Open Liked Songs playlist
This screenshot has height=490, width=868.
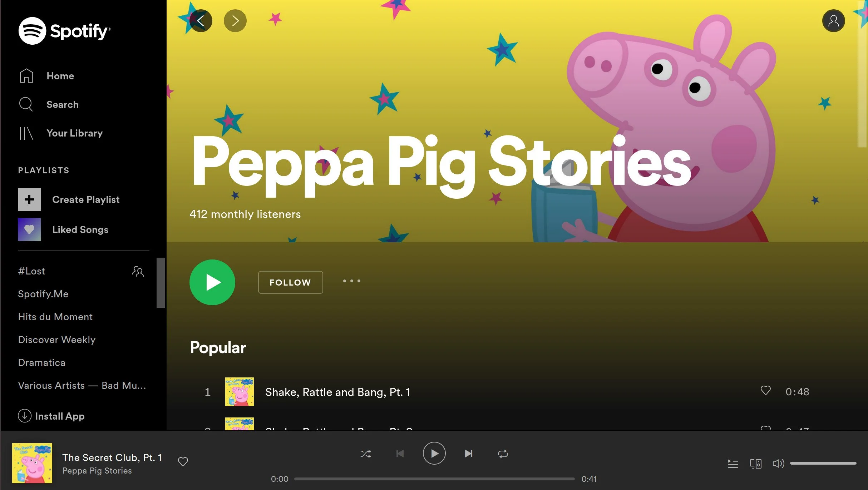[80, 229]
